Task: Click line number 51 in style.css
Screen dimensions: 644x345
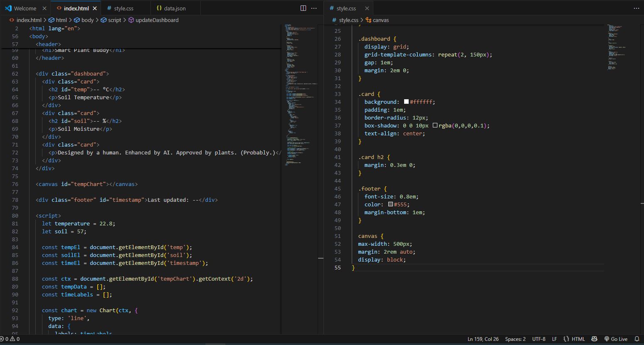Action: [338, 236]
